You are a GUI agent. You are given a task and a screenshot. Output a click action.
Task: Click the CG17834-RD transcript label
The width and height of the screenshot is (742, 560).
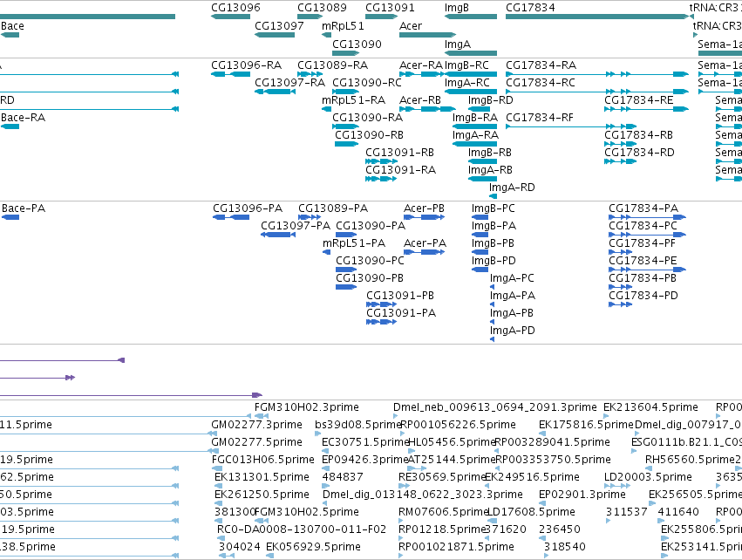pyautogui.click(x=639, y=153)
